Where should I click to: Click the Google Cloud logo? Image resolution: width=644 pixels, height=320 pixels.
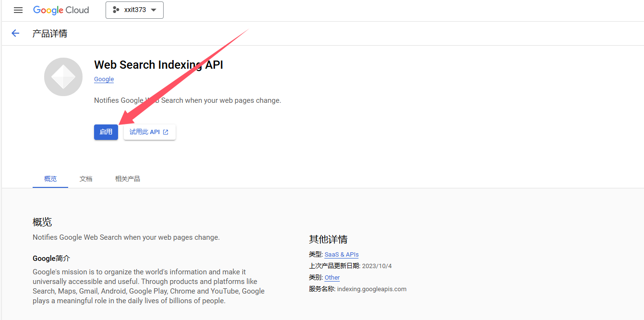tap(61, 10)
